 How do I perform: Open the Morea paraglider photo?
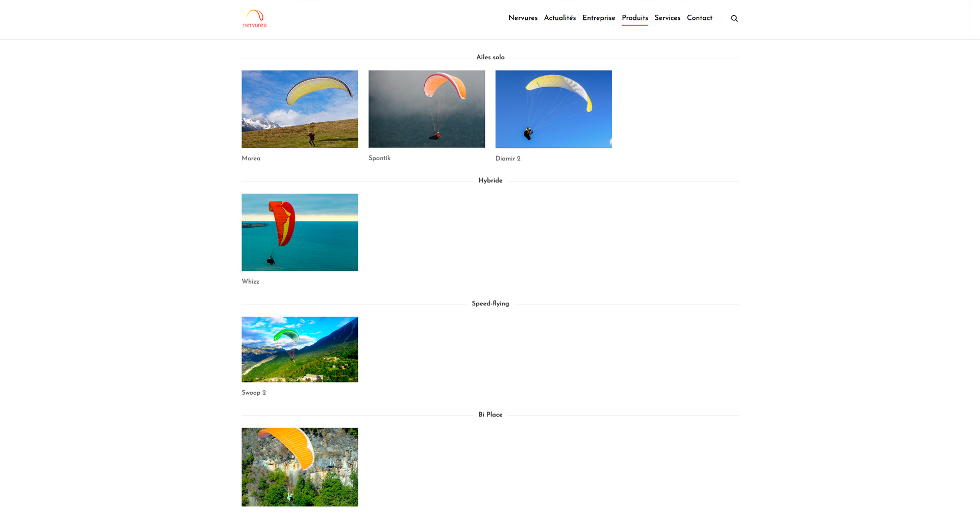[300, 109]
